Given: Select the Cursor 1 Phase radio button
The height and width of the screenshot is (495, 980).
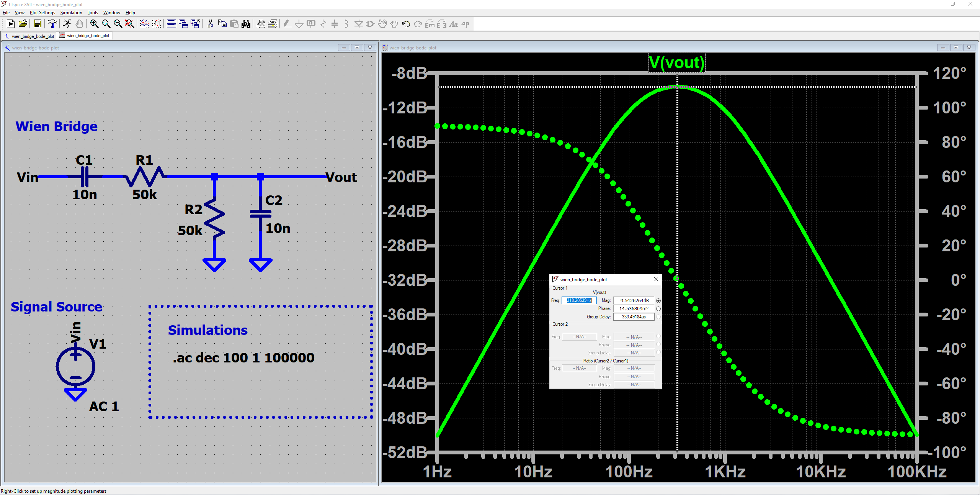Looking at the screenshot, I should [x=658, y=309].
